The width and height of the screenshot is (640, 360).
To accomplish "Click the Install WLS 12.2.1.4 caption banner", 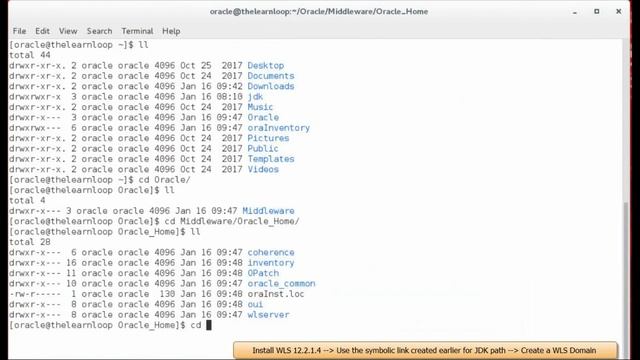I will 425,350.
